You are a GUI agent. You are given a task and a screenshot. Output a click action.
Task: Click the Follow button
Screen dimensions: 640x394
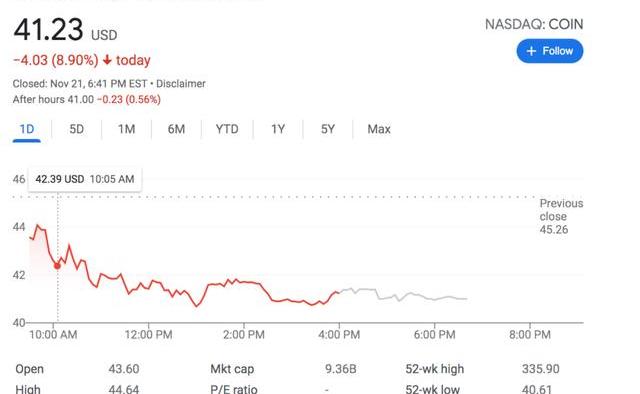(x=549, y=51)
